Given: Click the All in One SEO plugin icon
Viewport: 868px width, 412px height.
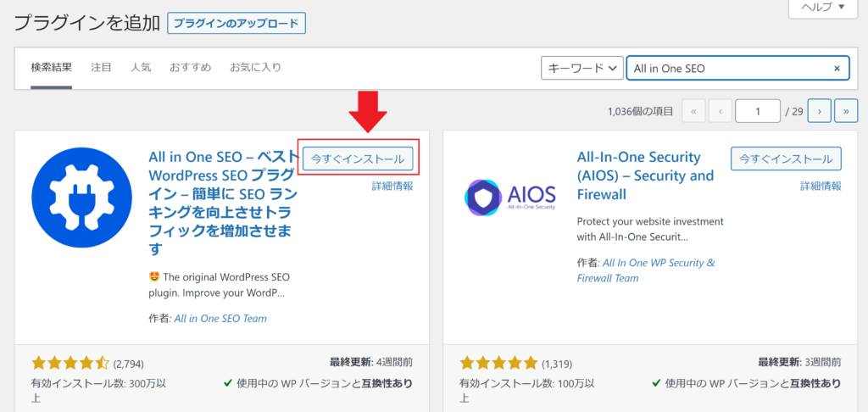Looking at the screenshot, I should click(82, 198).
